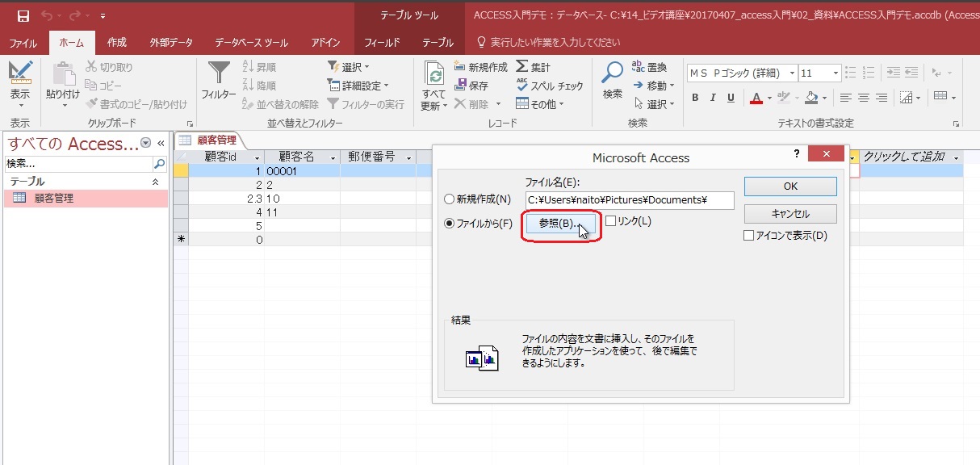Align text right
The image size is (980, 465).
tap(882, 98)
